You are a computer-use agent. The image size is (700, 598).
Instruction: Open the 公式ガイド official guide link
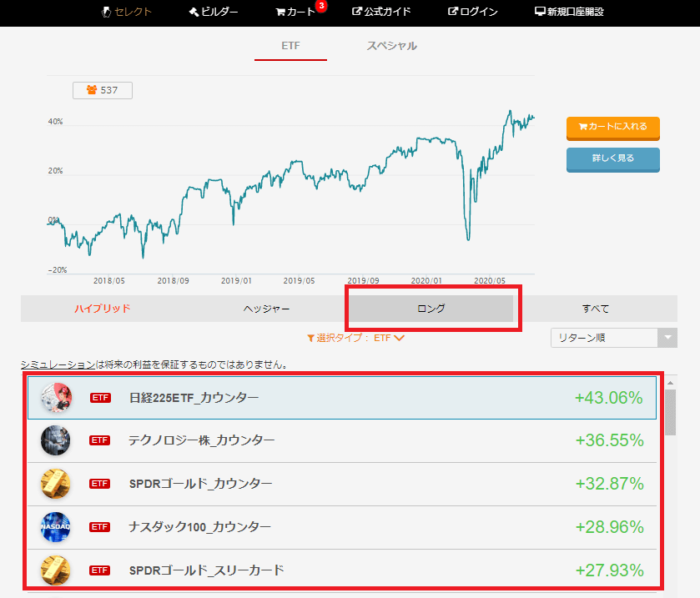380,12
